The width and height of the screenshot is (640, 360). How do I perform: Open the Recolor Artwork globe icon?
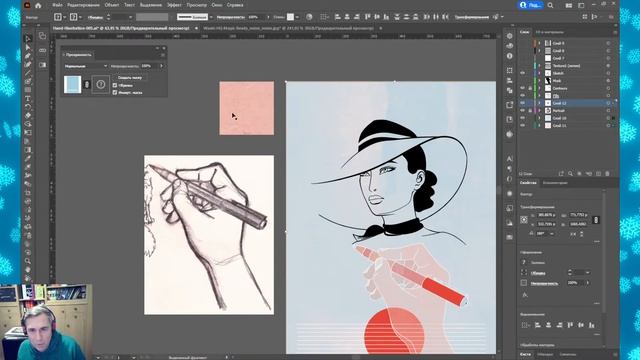pos(309,17)
